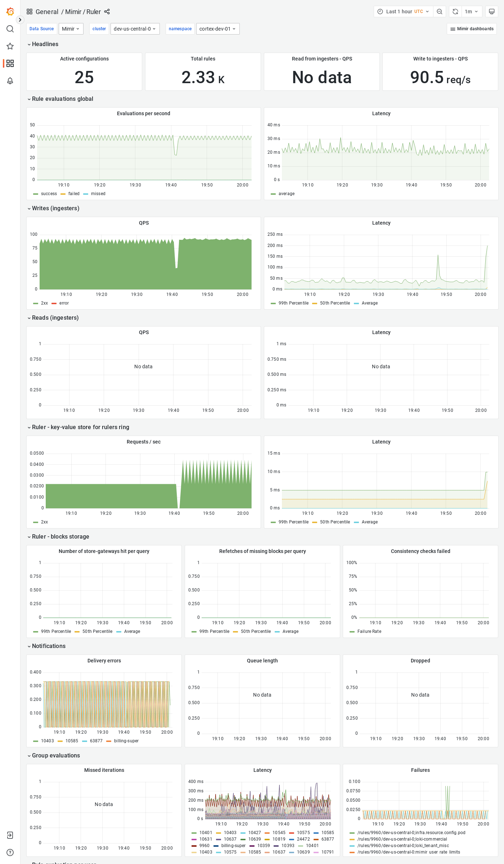
Task: Open namespace cortex-dev-01 dropdown
Action: 218,29
